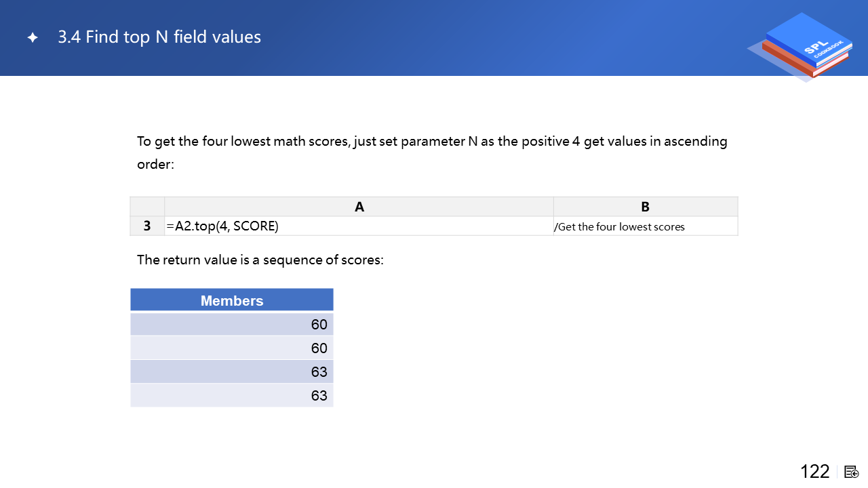This screenshot has height=488, width=868.
Task: Click the four-point star bullet icon
Action: [33, 38]
